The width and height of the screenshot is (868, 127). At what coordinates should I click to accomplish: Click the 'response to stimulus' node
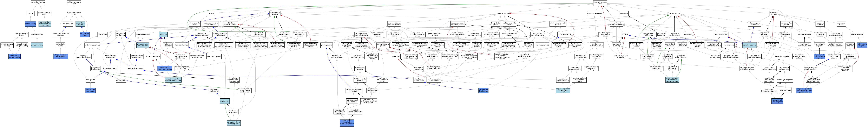(774, 13)
